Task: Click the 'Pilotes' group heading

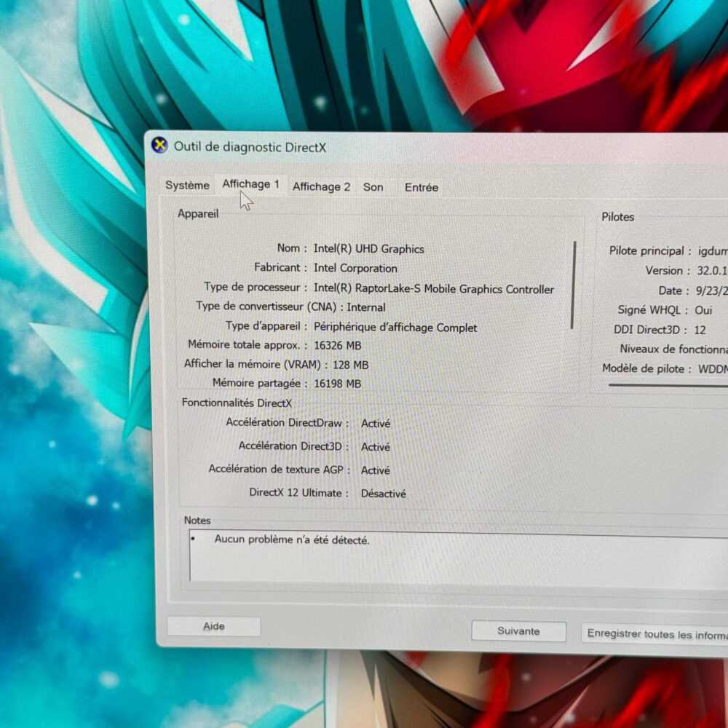Action: (x=617, y=217)
